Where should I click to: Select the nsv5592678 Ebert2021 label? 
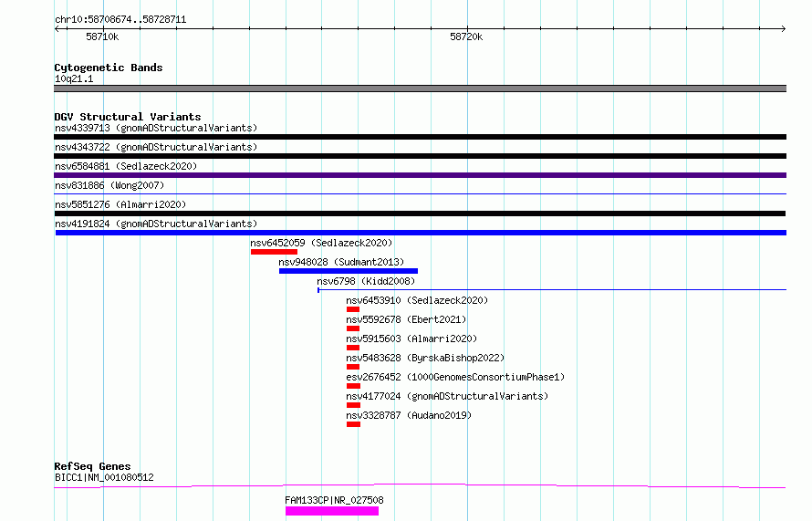(x=406, y=319)
